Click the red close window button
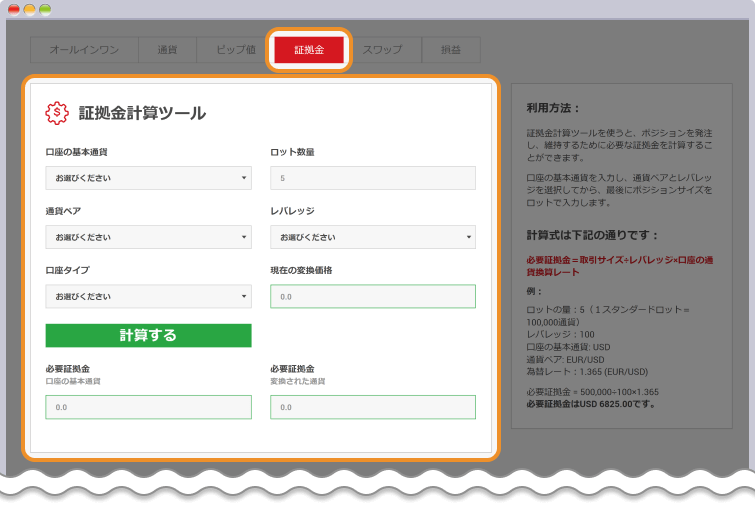 (x=14, y=9)
